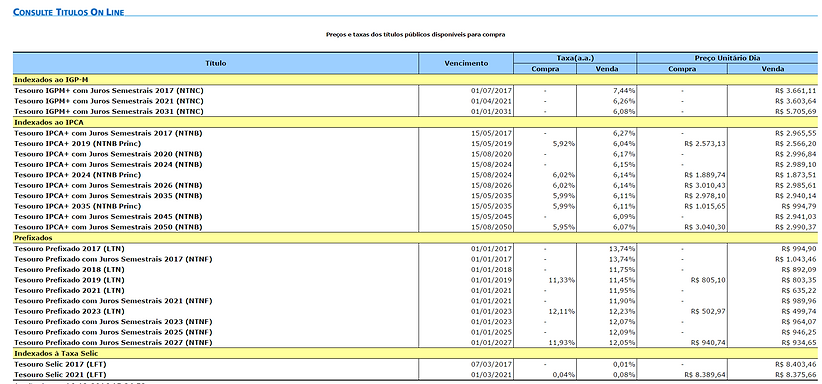Click the "Taxa(a.a.)" column group header
The height and width of the screenshot is (384, 822).
(x=575, y=58)
